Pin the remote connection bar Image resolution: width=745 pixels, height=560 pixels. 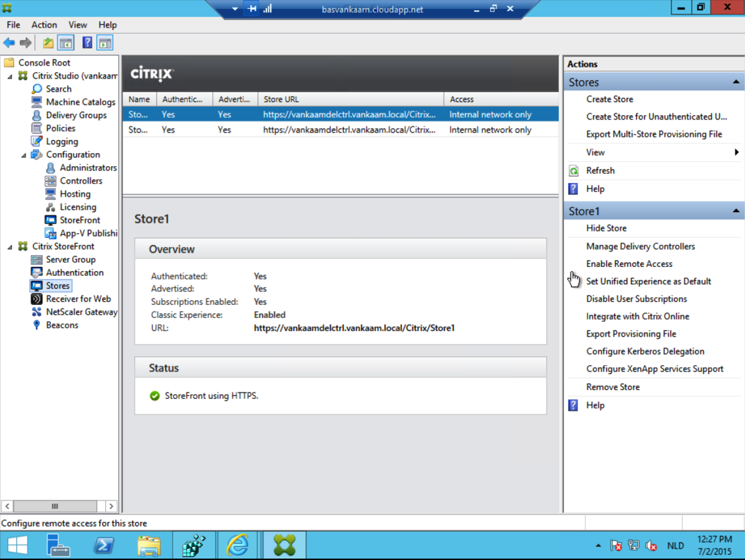coord(252,9)
